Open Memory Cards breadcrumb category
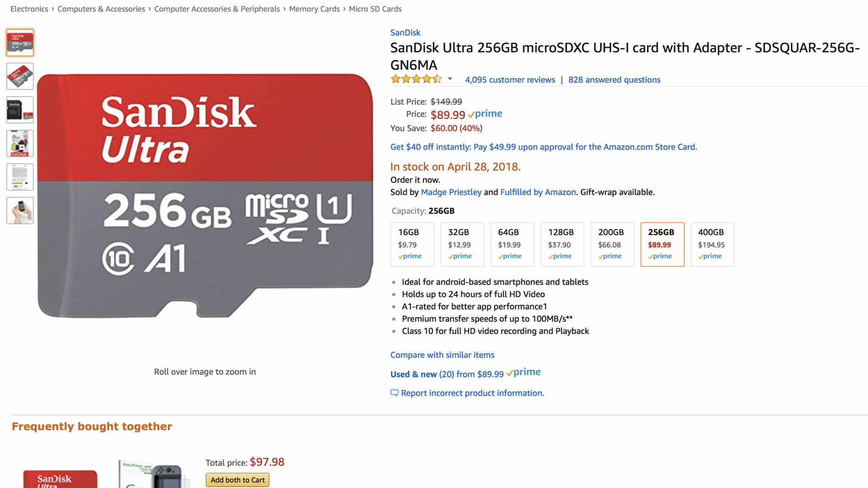This screenshot has width=868, height=488. 314,9
